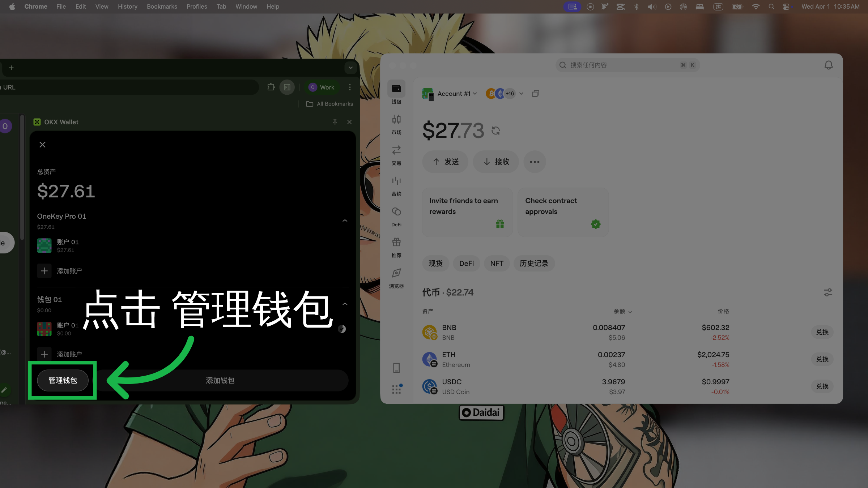The width and height of the screenshot is (868, 488).
Task: Open All Bookmarks folder
Action: (x=329, y=104)
